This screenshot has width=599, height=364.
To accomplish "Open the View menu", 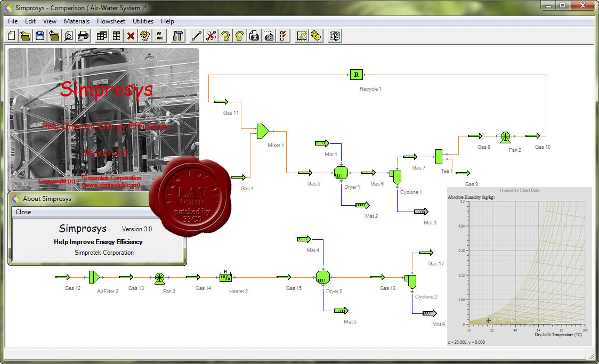I will coord(50,21).
